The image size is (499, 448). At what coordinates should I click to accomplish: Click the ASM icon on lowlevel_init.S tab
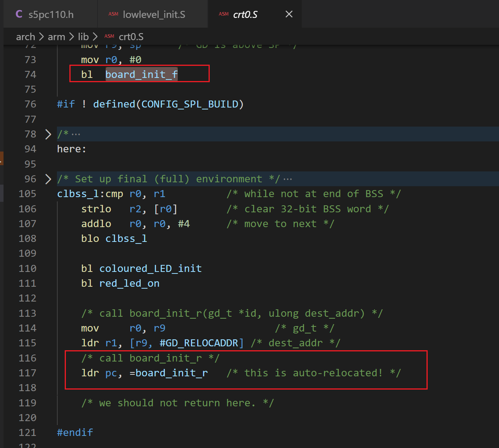(113, 14)
